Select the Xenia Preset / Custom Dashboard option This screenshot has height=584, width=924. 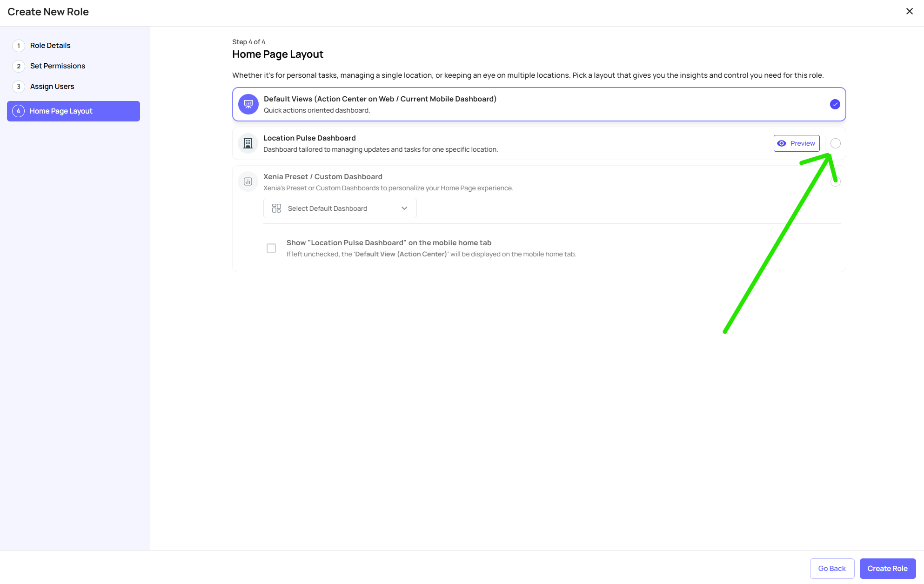click(x=836, y=182)
